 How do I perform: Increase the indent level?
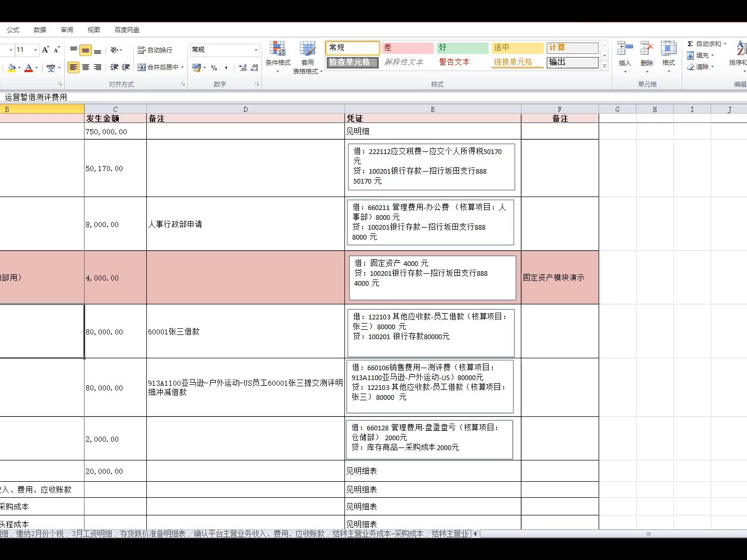tap(126, 67)
